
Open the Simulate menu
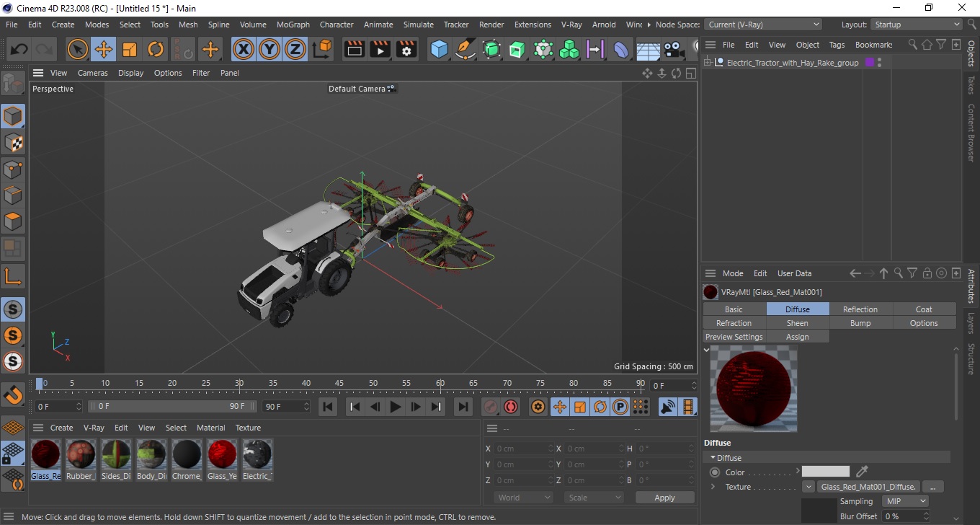[419, 25]
